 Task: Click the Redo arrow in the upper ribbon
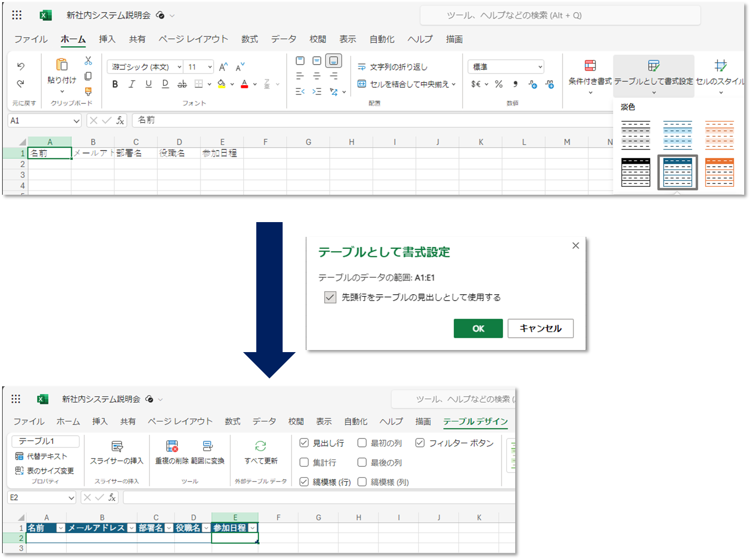(21, 84)
